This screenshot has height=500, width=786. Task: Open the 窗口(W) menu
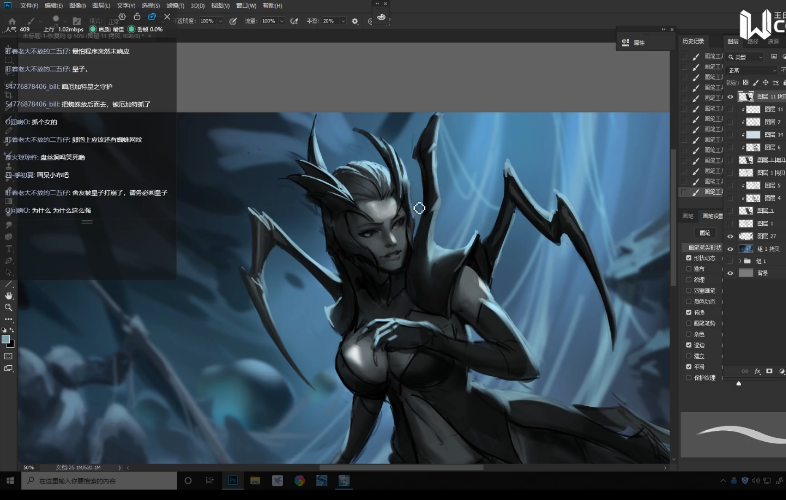coord(246,6)
